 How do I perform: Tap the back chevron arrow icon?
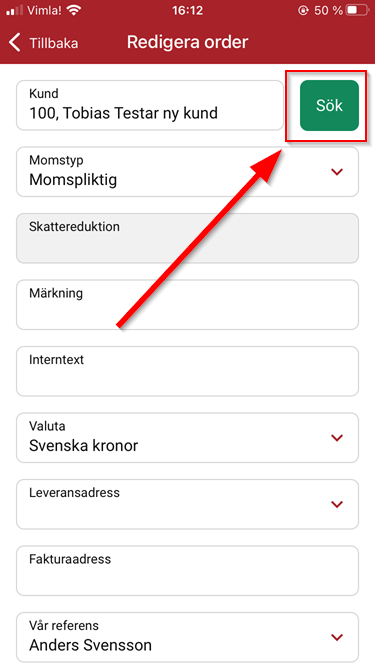point(14,43)
